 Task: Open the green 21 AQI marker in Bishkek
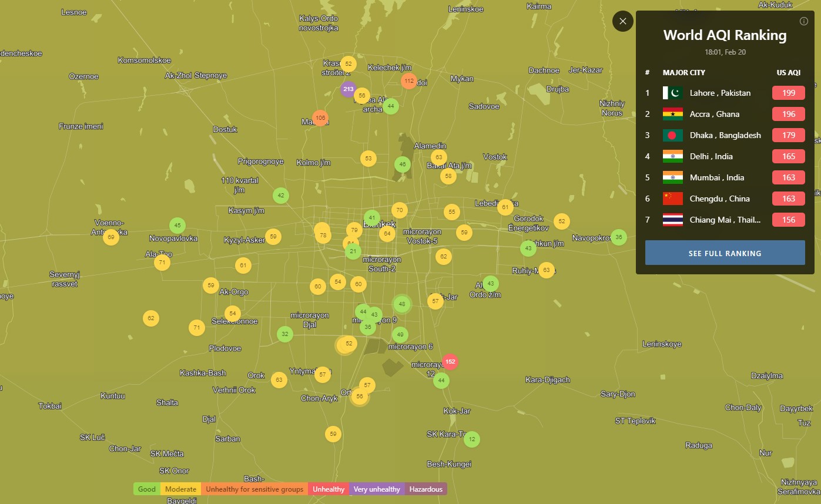(x=353, y=251)
